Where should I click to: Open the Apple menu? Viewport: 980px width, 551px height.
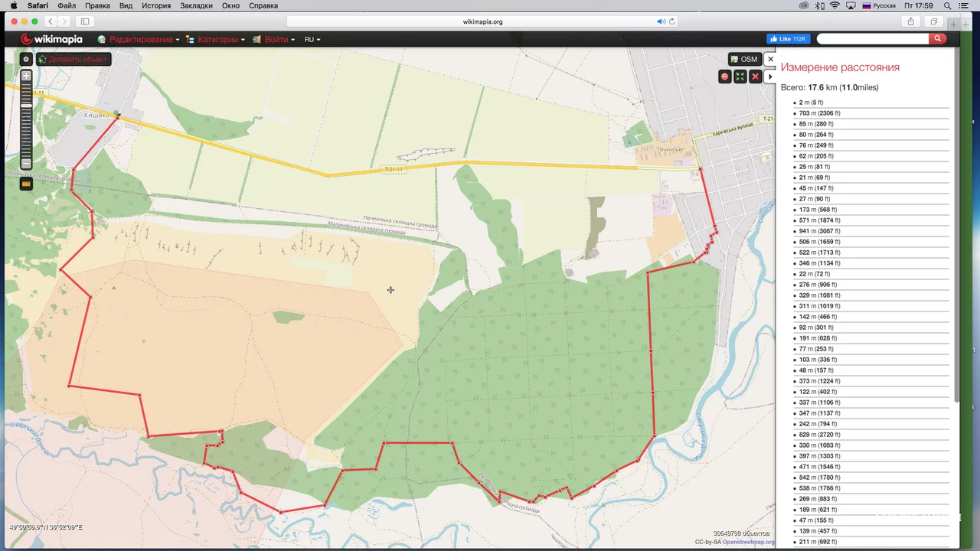point(14,5)
